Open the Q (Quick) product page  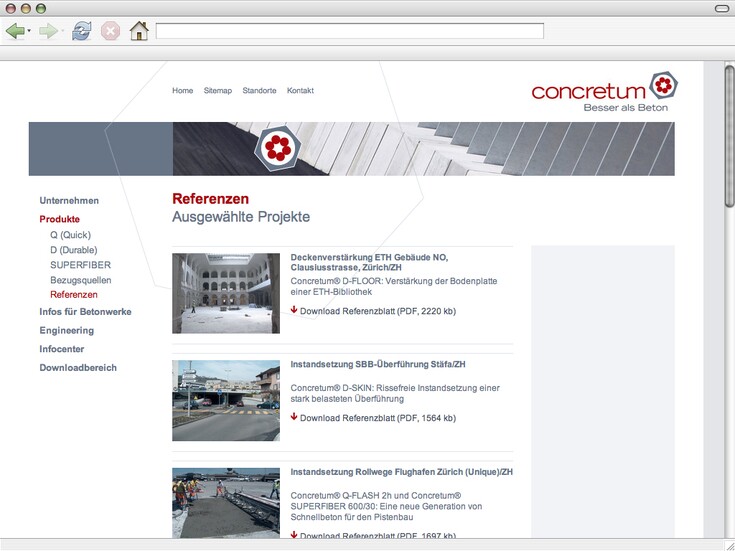tap(70, 234)
